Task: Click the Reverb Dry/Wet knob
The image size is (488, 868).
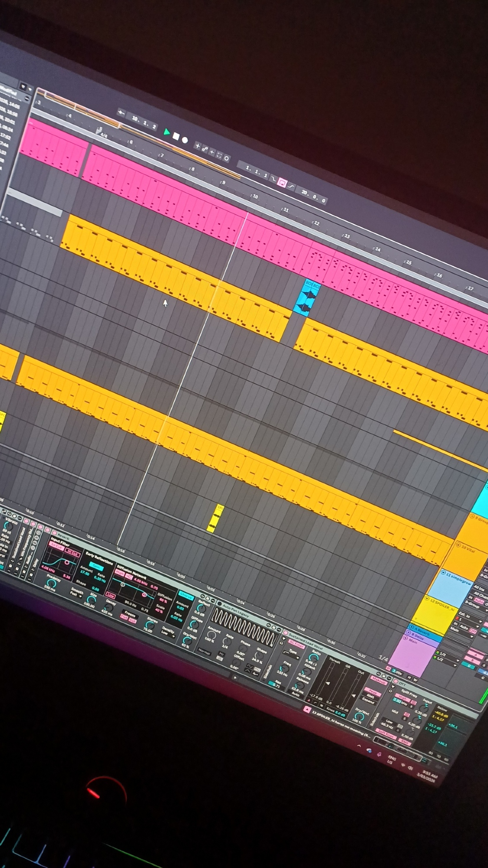Action: coord(188,640)
